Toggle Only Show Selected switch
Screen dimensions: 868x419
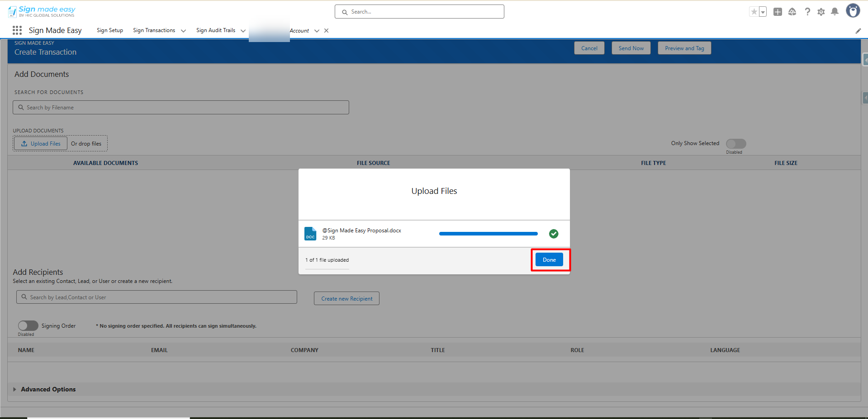point(736,143)
